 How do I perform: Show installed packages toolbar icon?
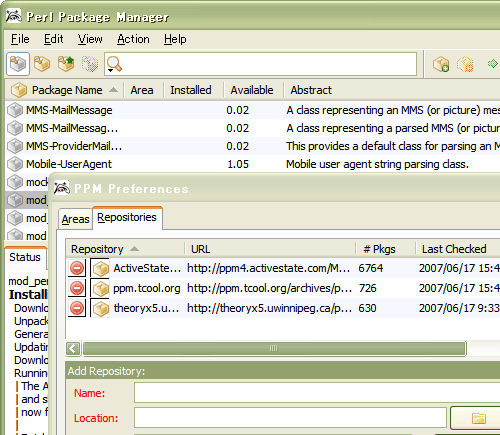tap(42, 64)
